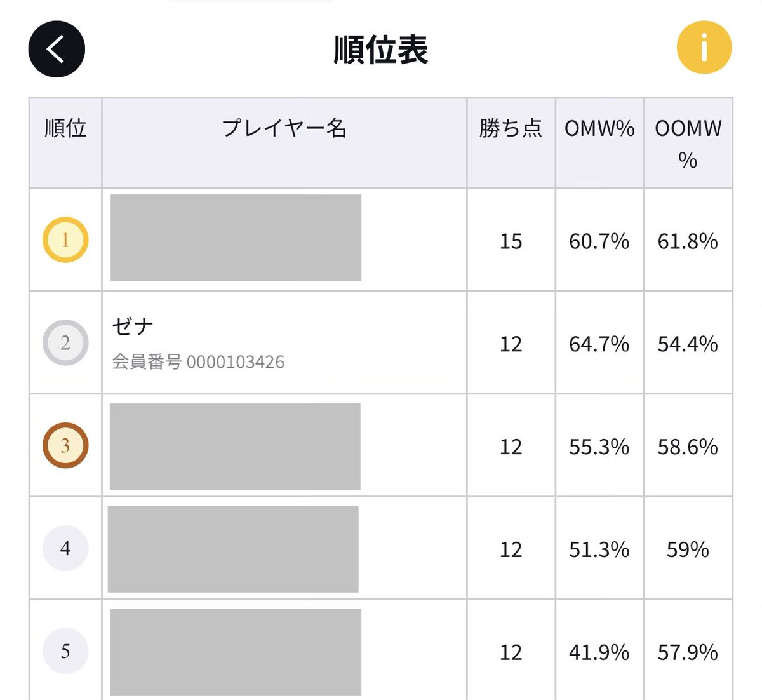Select the silver rank 2 medal
The image size is (762, 700).
pos(65,343)
